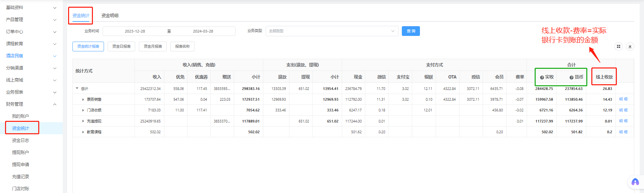The image size is (644, 193).
Task: Click the start date field 2023-12-28
Action: pyautogui.click(x=135, y=31)
